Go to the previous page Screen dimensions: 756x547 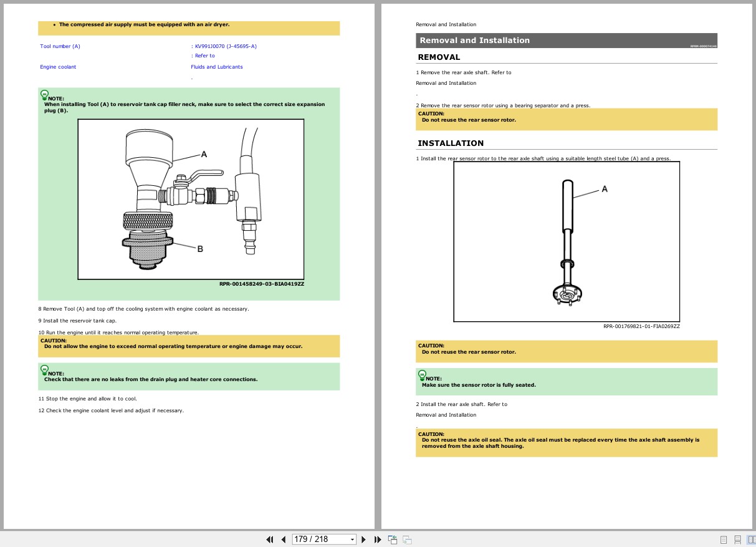pos(284,540)
